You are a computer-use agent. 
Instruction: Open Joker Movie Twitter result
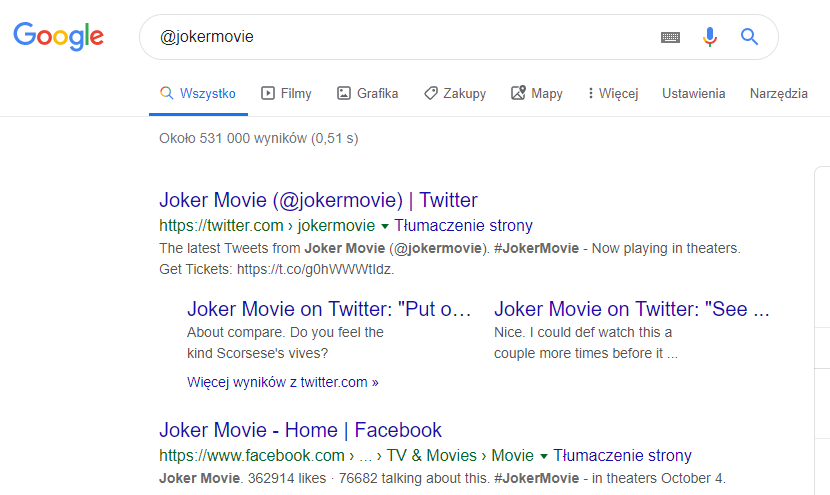[x=318, y=200]
